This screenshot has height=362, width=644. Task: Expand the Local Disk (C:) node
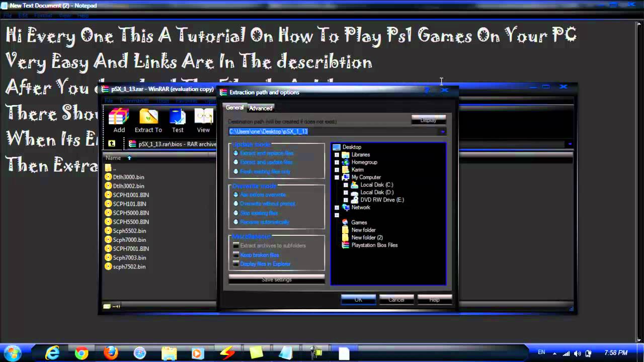pos(346,185)
